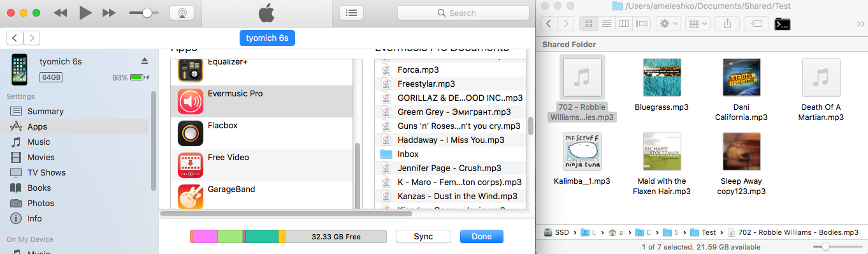Click the documents list vertical scrollbar
Screen dimensions: 868x254
tap(530, 126)
